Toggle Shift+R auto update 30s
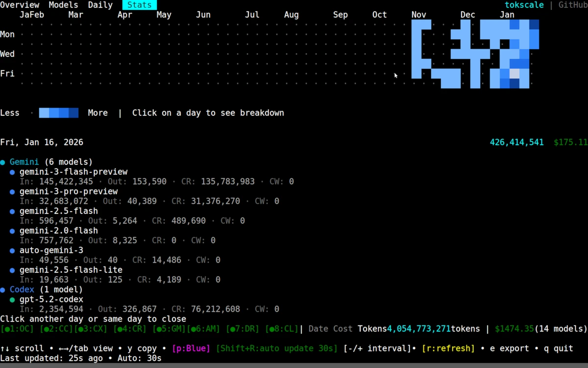This screenshot has height=368, width=588. coord(276,348)
